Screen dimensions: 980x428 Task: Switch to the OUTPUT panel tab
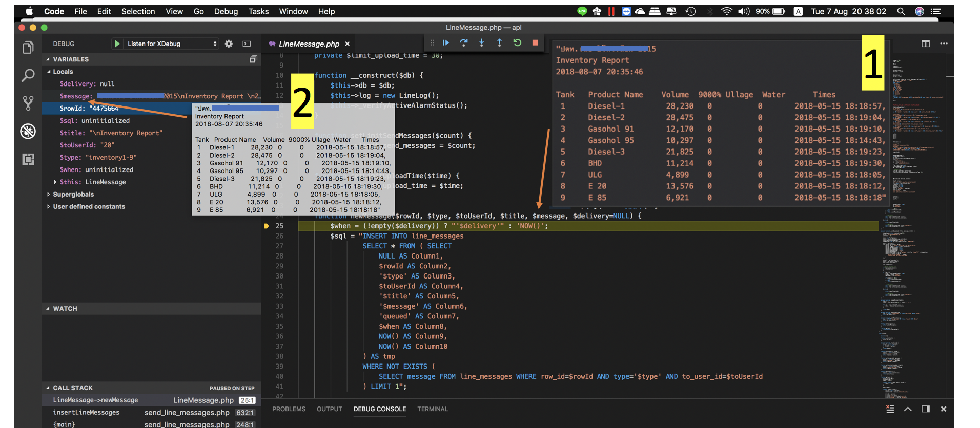pos(329,409)
